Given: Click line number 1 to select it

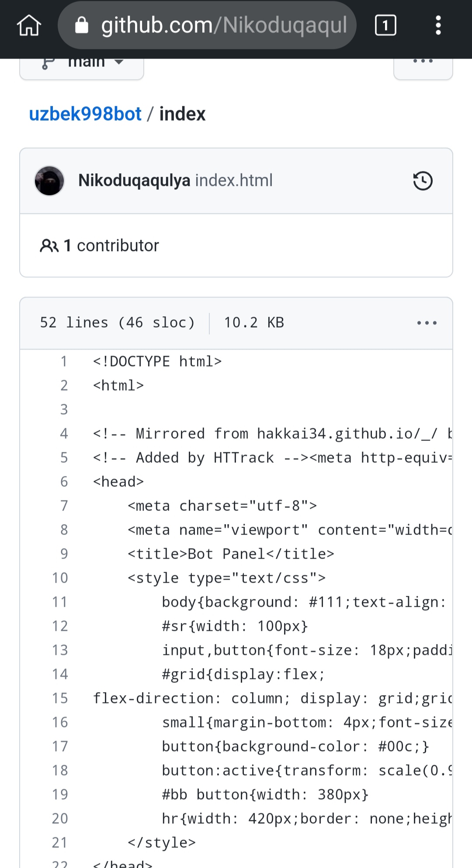Looking at the screenshot, I should 64,361.
